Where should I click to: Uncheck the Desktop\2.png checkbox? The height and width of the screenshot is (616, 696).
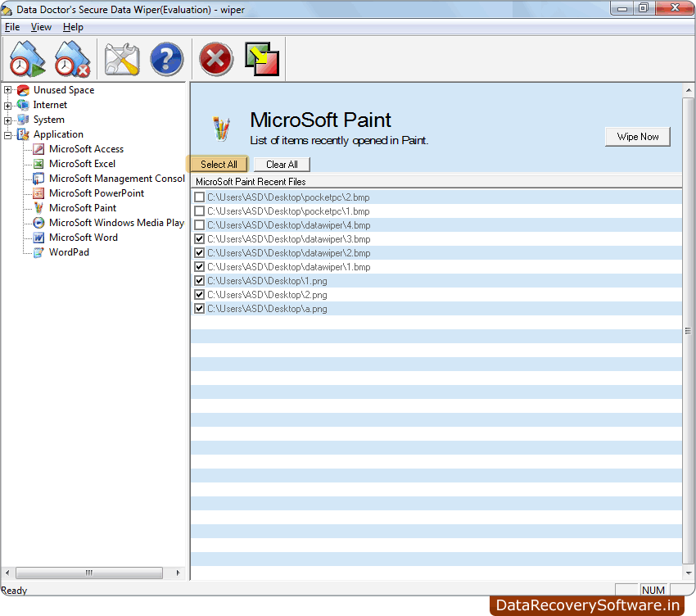pyautogui.click(x=199, y=294)
